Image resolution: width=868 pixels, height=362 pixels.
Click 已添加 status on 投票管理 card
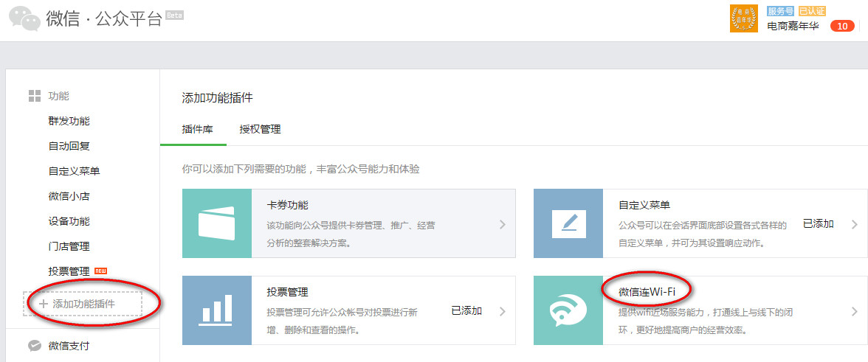pyautogui.click(x=466, y=310)
